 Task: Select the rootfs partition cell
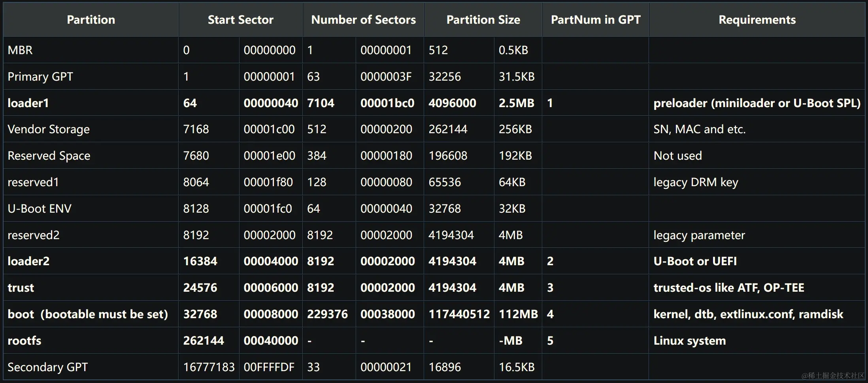tap(25, 341)
